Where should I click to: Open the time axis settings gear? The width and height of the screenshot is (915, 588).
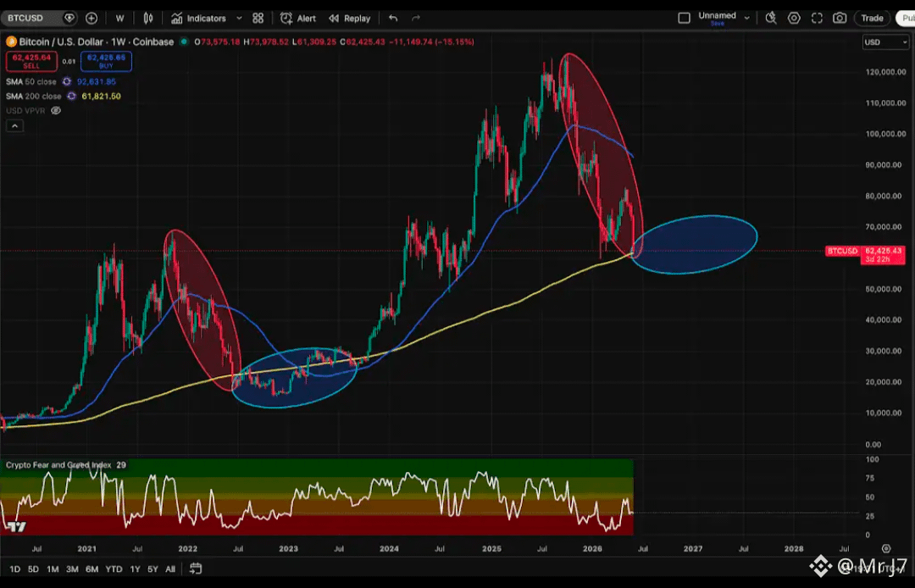[886, 548]
